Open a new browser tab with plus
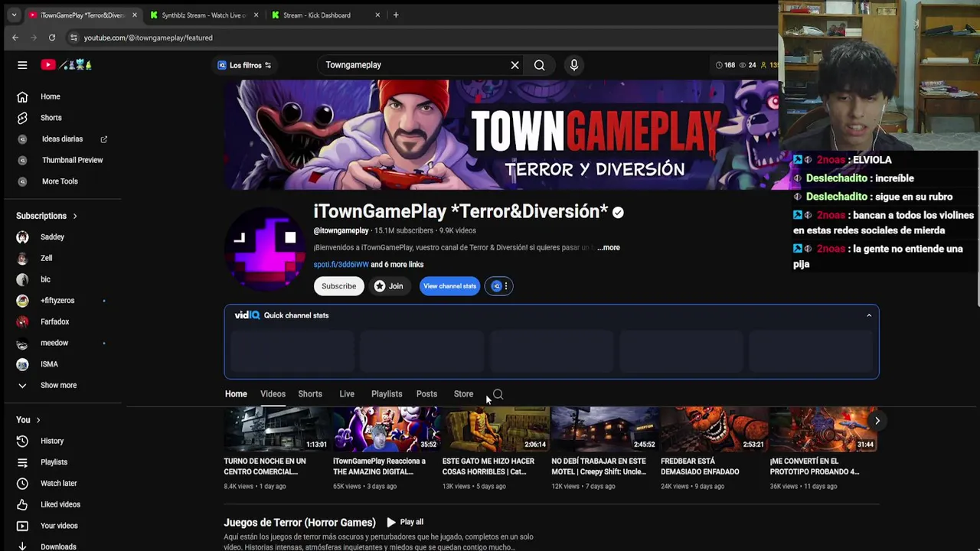Viewport: 980px width, 551px height. (396, 15)
